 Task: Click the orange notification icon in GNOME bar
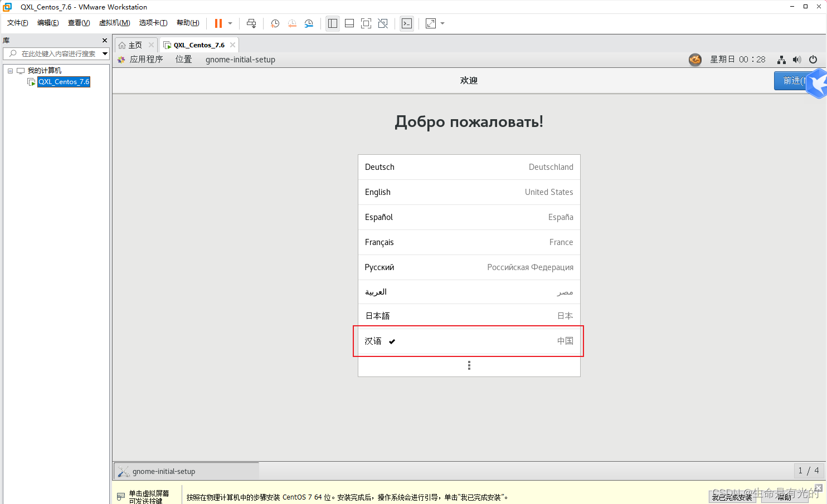[695, 60]
